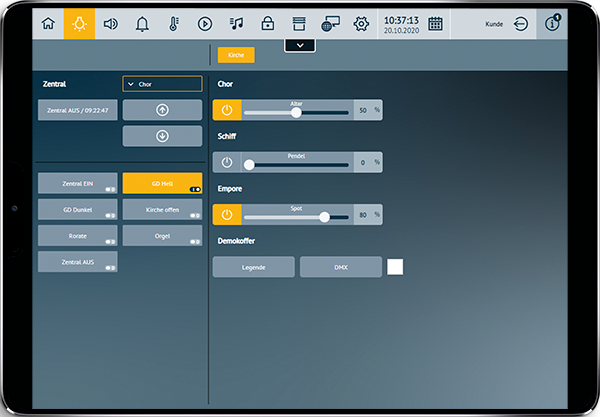Click the Spot 80 % value field
The image size is (600, 417).
[x=368, y=215]
